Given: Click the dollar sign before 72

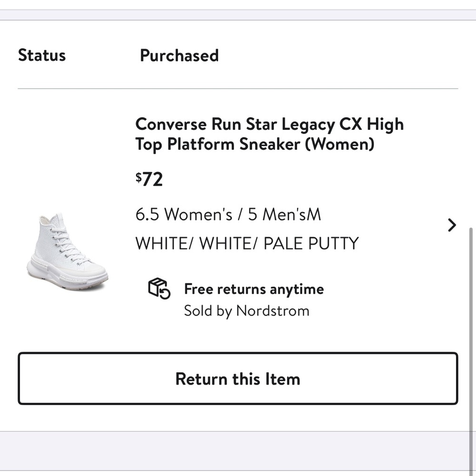Looking at the screenshot, I should pos(139,177).
